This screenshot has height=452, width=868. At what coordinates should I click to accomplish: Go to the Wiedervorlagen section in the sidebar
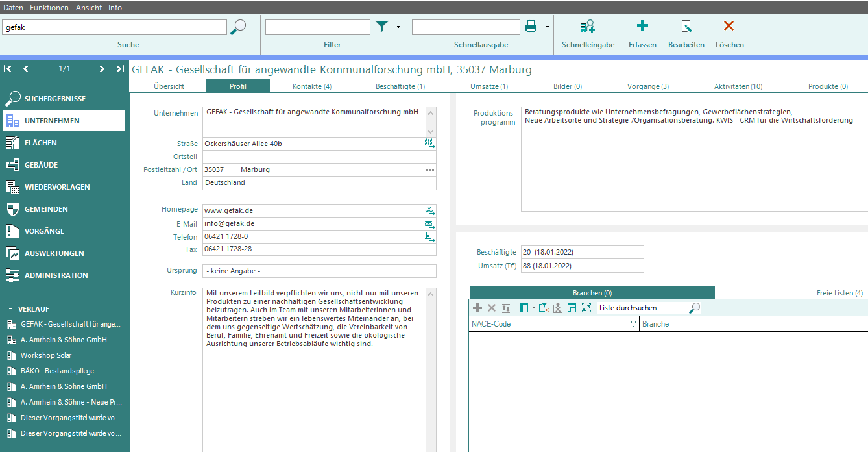coord(57,187)
